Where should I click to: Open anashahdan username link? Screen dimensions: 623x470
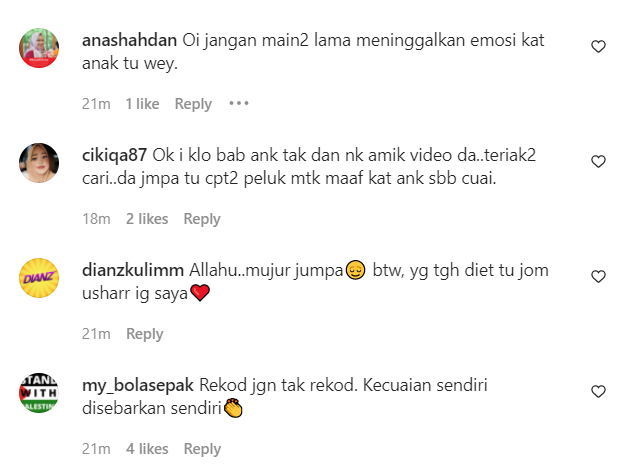tap(130, 41)
